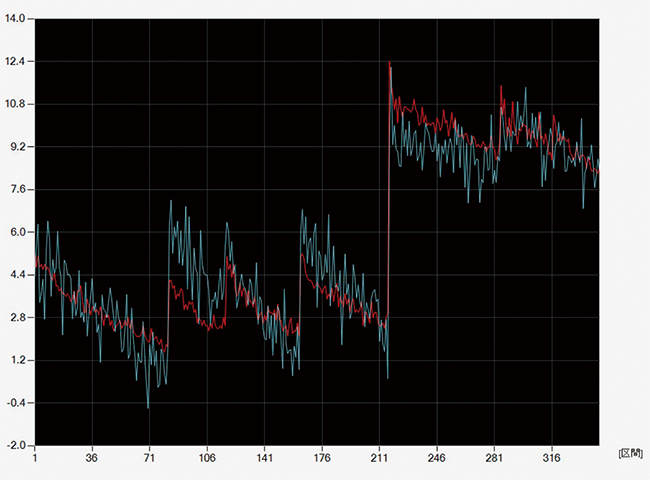Click the y-axis label 7.6
650x480 pixels.
click(x=17, y=189)
